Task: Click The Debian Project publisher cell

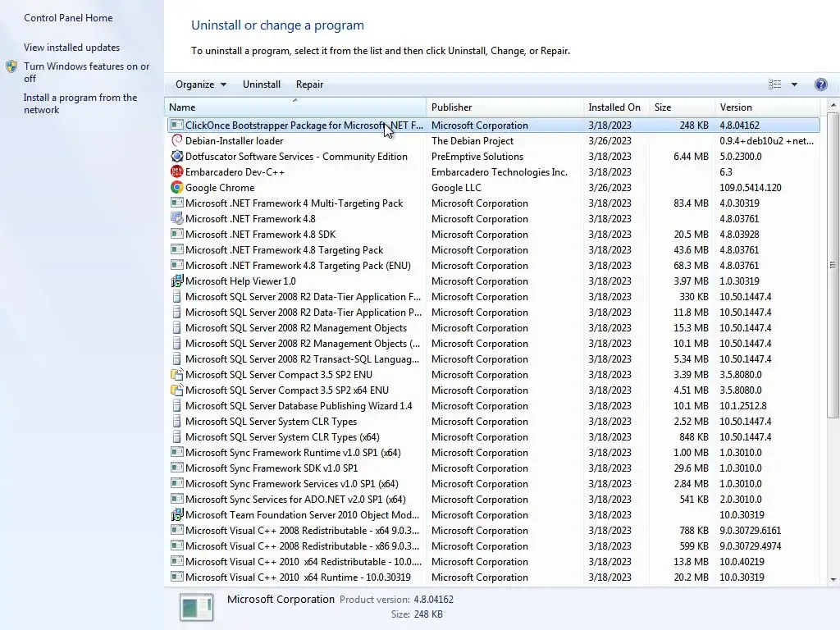Action: pos(472,141)
